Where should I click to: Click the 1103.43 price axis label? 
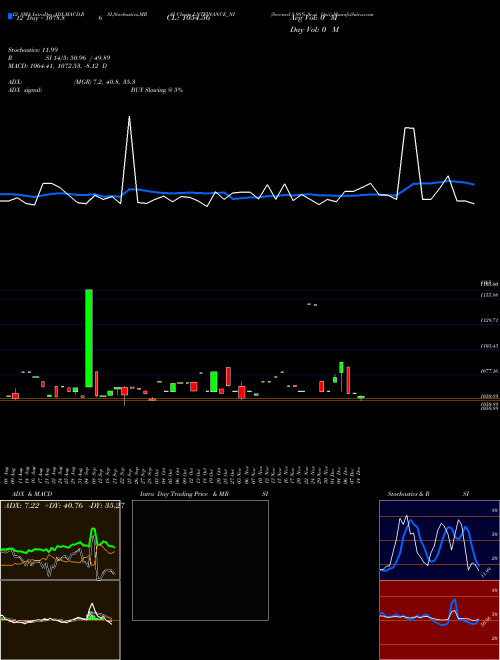[489, 346]
